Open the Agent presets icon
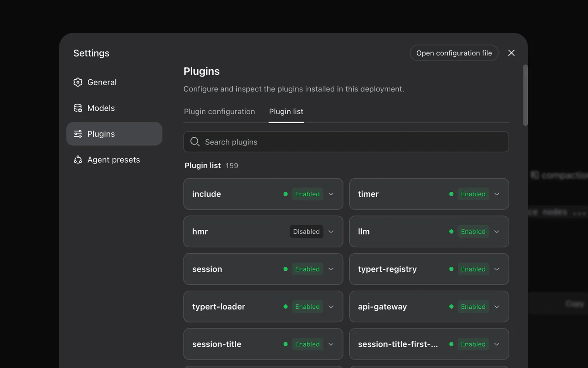Image resolution: width=588 pixels, height=368 pixels. [78, 160]
